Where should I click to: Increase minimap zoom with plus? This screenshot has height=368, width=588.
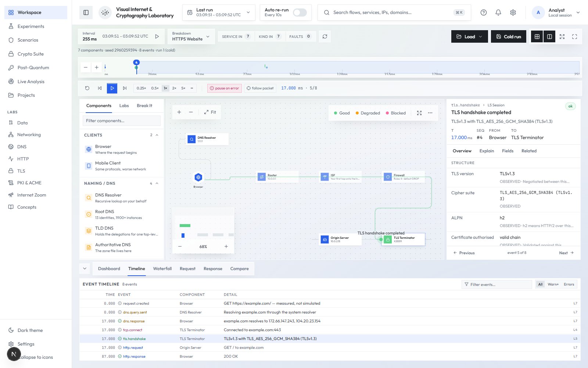tap(226, 247)
